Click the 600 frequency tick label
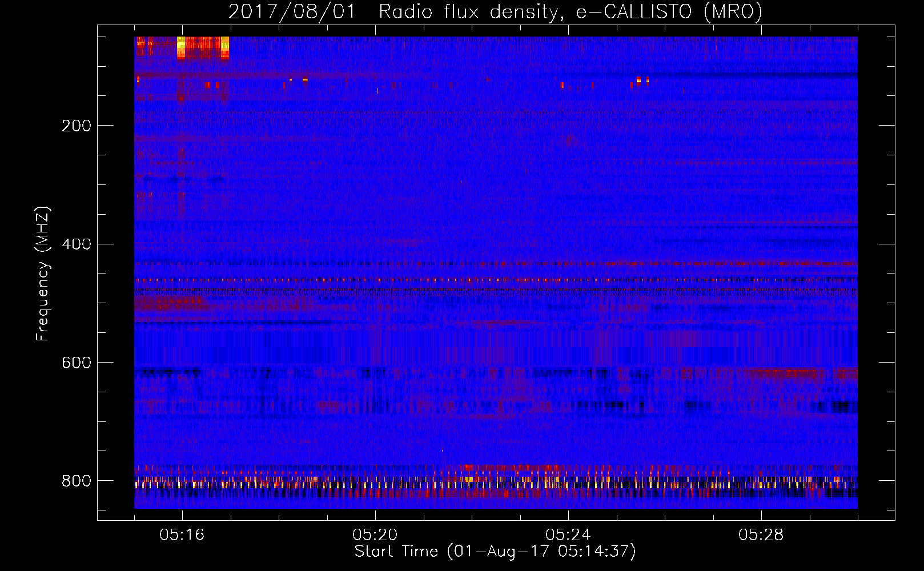The width and height of the screenshot is (924, 571). point(77,363)
